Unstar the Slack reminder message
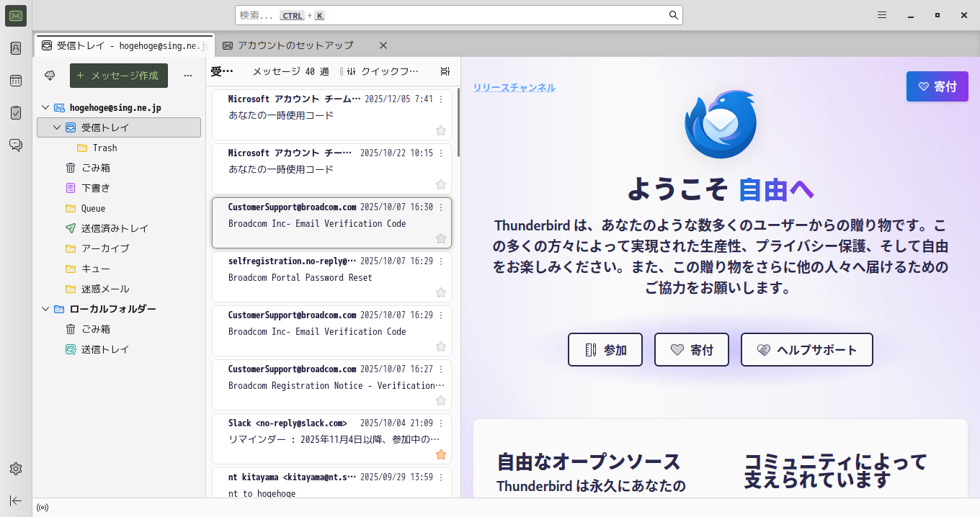This screenshot has height=517, width=980. pyautogui.click(x=441, y=454)
